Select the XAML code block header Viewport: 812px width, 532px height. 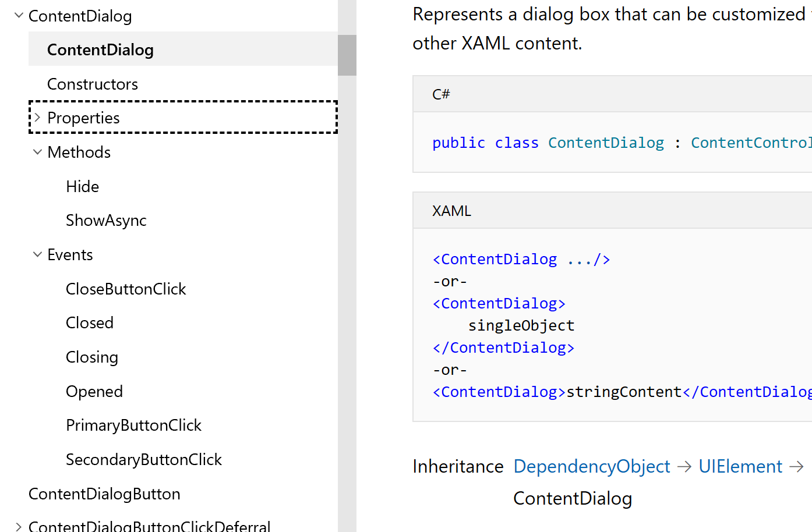click(452, 210)
